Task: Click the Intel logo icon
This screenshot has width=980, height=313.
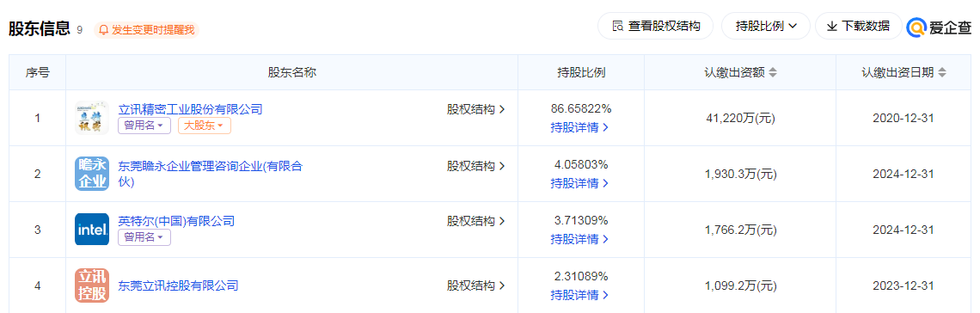Action: click(x=92, y=230)
